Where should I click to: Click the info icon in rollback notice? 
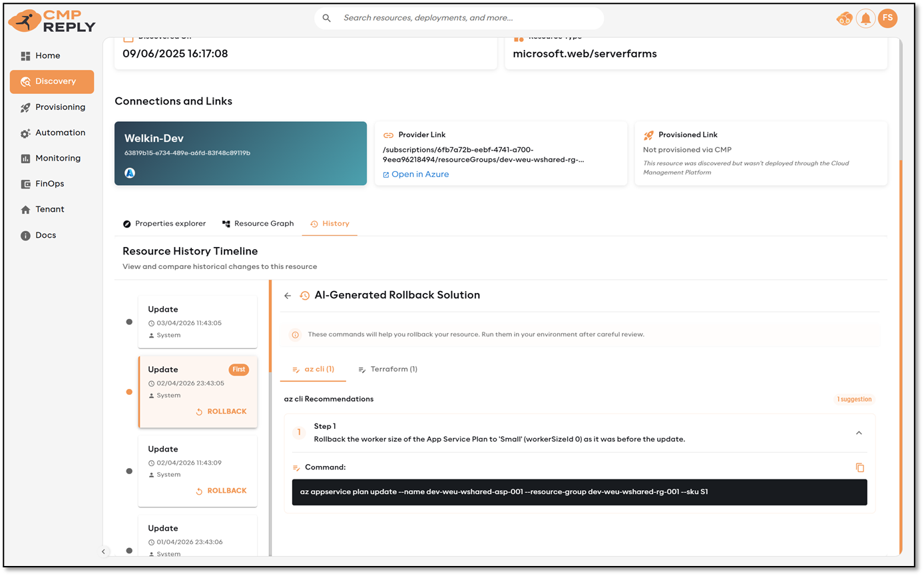[295, 335]
